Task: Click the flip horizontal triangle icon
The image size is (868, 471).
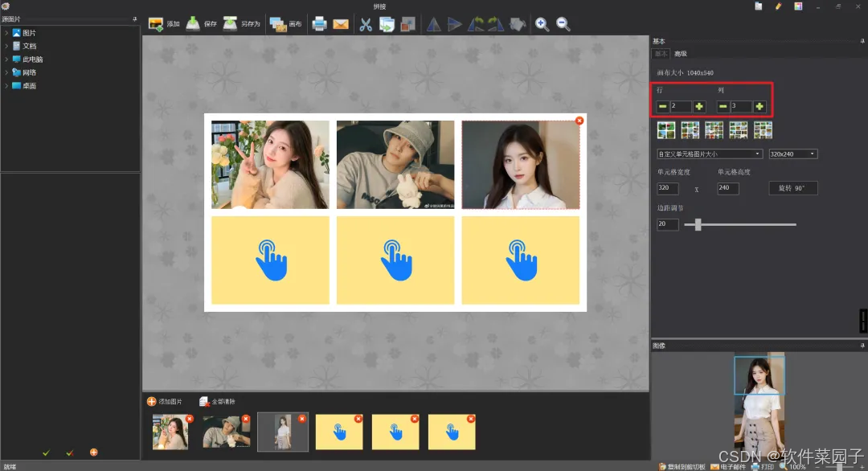Action: 433,24
